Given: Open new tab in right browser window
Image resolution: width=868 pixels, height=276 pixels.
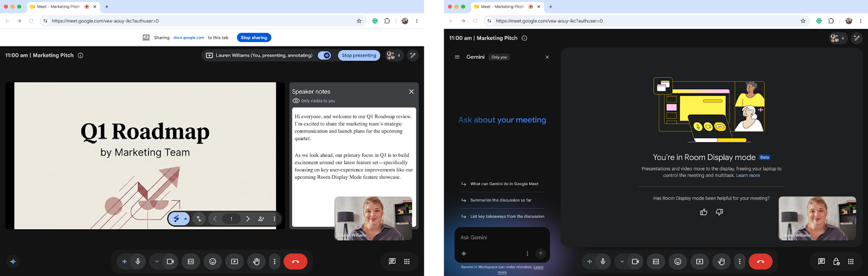Looking at the screenshot, I should [551, 7].
